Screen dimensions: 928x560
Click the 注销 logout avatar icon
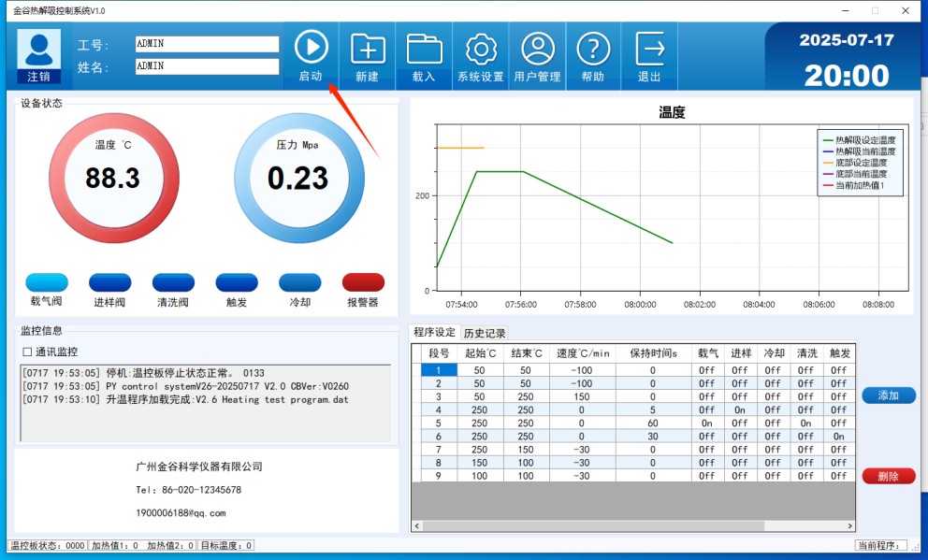click(x=39, y=56)
